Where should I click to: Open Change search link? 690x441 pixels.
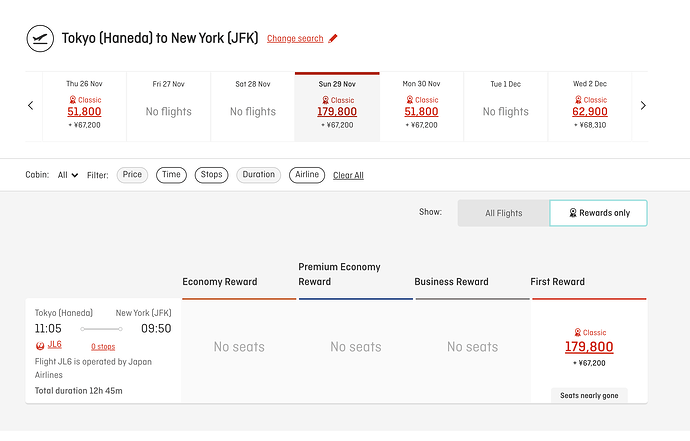295,38
